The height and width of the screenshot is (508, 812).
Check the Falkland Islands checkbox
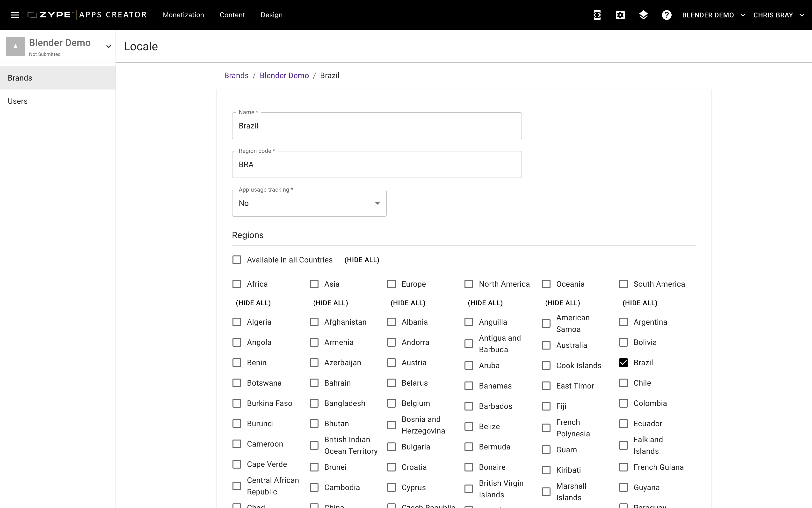[x=623, y=445]
